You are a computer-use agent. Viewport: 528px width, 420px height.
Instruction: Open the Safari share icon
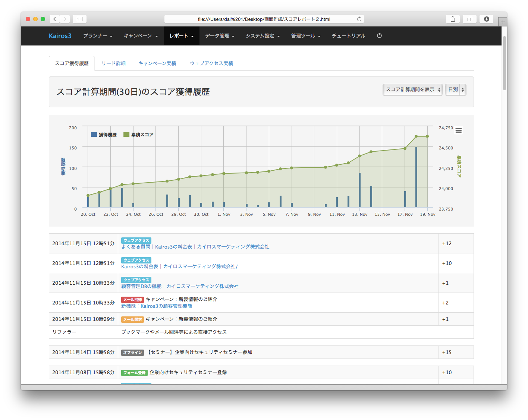click(x=453, y=19)
